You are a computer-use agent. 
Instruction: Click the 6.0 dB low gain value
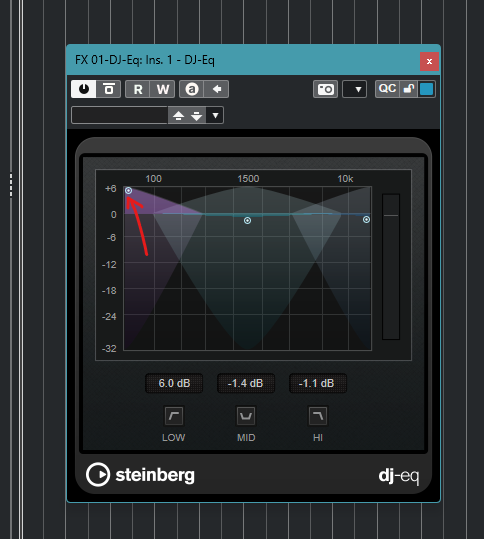click(x=174, y=383)
